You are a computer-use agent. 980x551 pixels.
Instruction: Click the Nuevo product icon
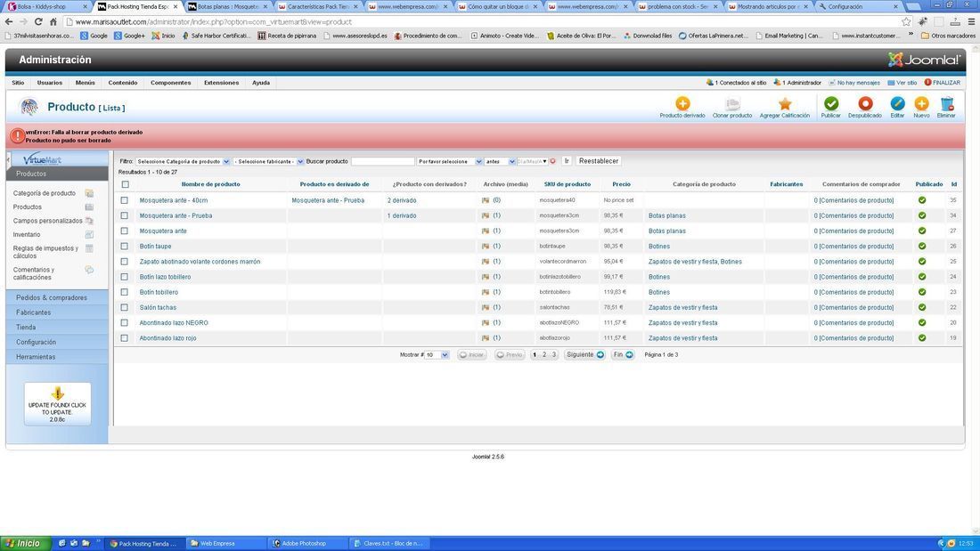[x=921, y=104]
